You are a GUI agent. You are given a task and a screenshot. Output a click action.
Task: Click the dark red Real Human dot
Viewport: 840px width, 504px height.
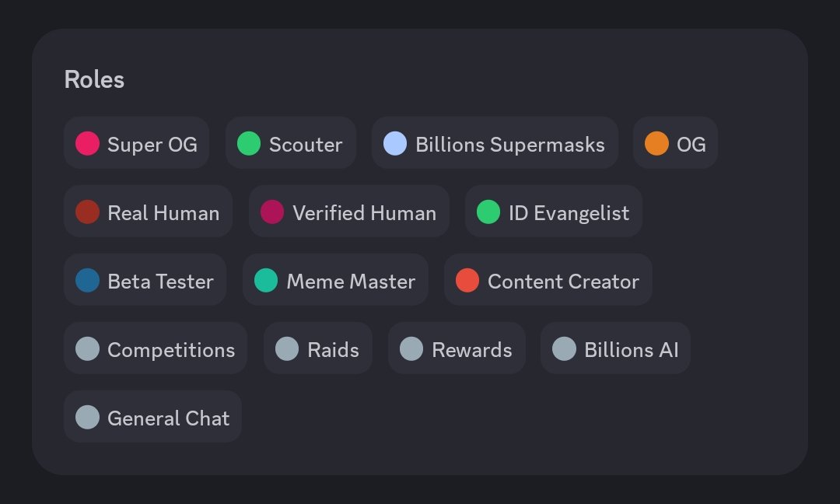[87, 212]
